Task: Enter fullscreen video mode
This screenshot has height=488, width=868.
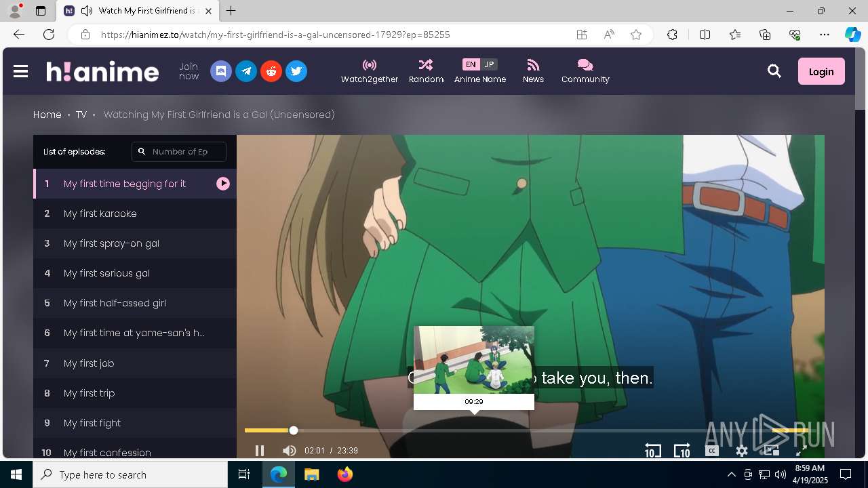Action: point(801,451)
